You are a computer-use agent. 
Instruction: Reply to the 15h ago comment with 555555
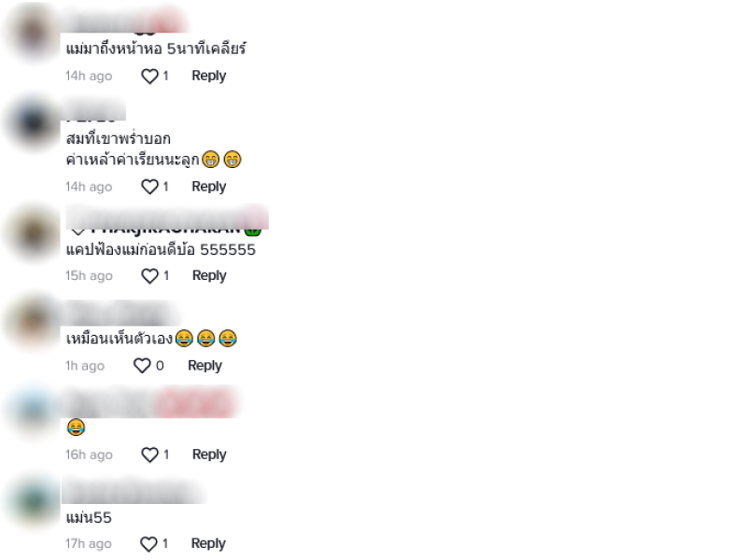click(x=209, y=275)
